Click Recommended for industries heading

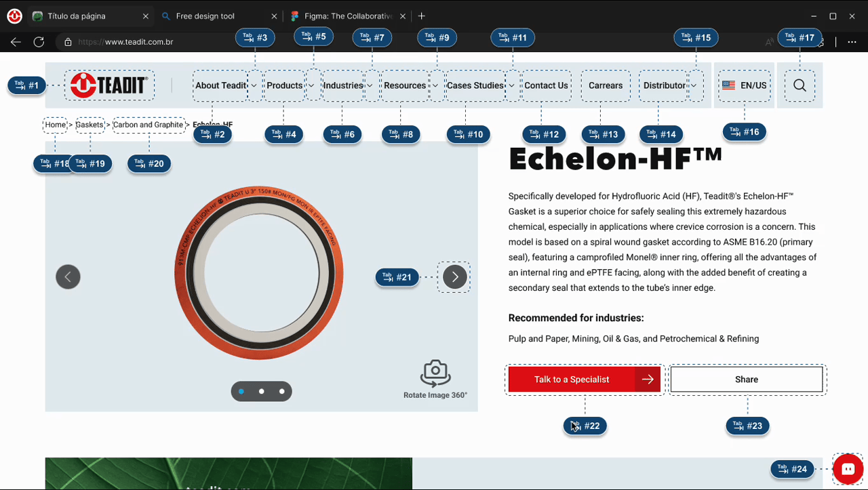point(576,318)
